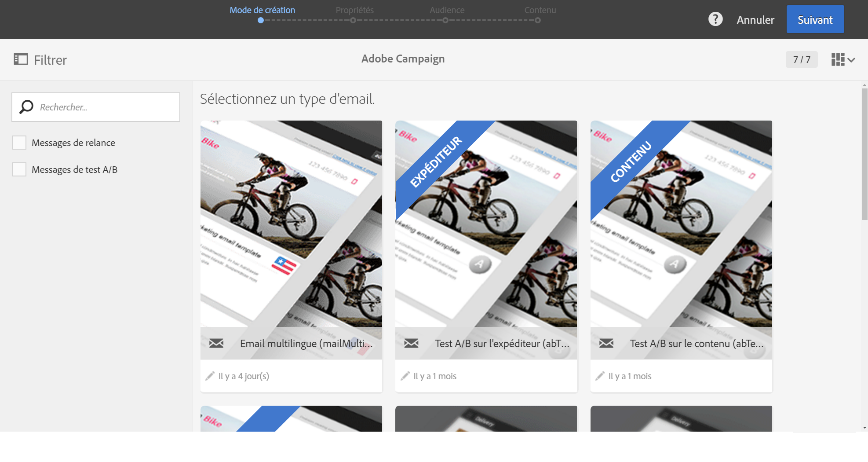Viewport: 868px width, 462px height.
Task: Click the Suivant button
Action: pyautogui.click(x=815, y=19)
